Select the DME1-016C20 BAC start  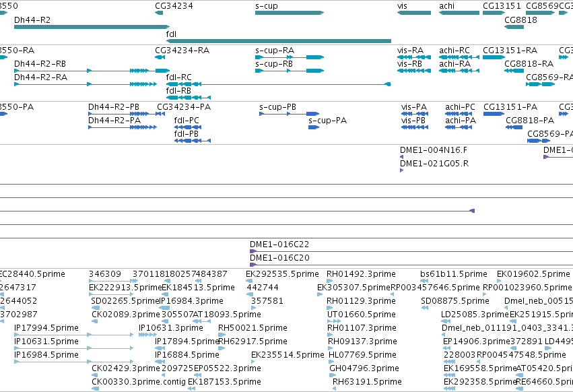click(x=253, y=265)
